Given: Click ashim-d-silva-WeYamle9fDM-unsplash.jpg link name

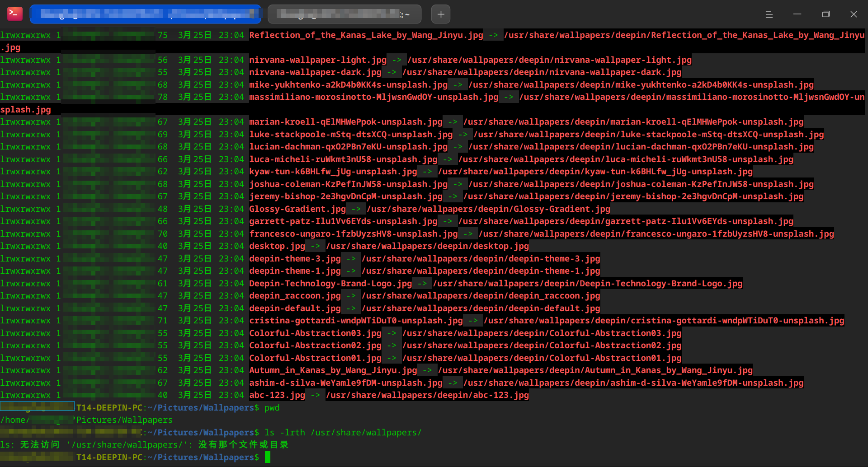Looking at the screenshot, I should 346,383.
